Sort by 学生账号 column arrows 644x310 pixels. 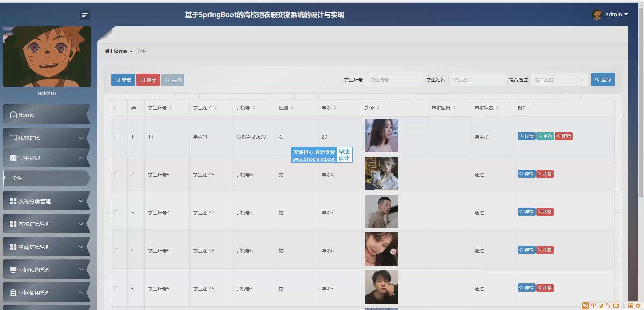171,108
